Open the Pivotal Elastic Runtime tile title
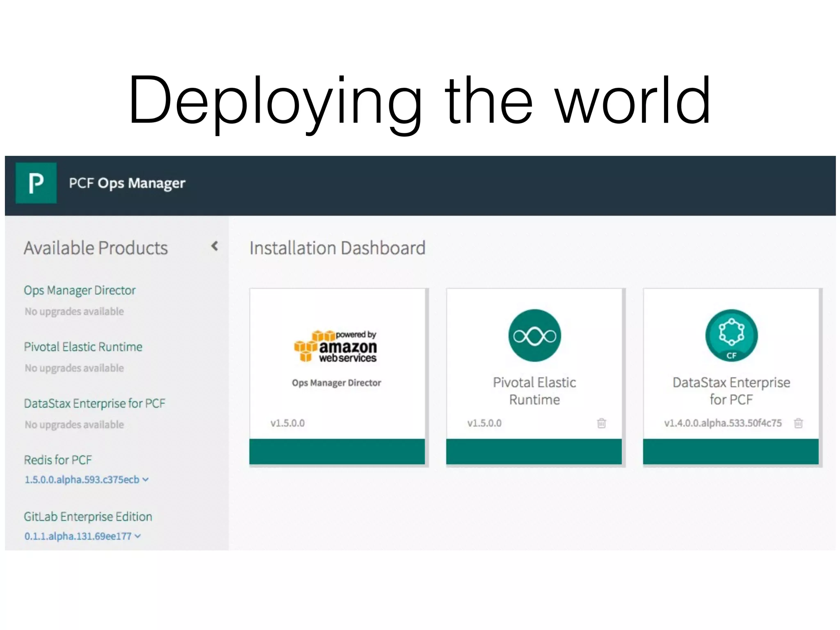The height and width of the screenshot is (630, 840). point(534,391)
